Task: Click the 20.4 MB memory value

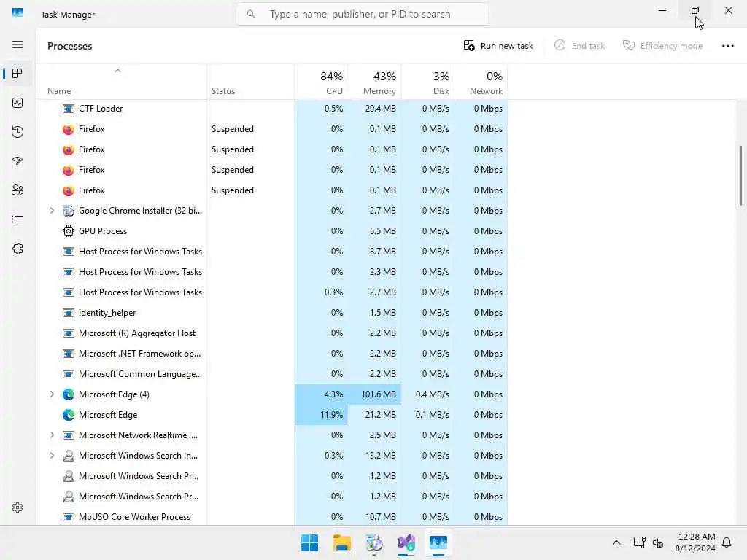Action: click(381, 109)
